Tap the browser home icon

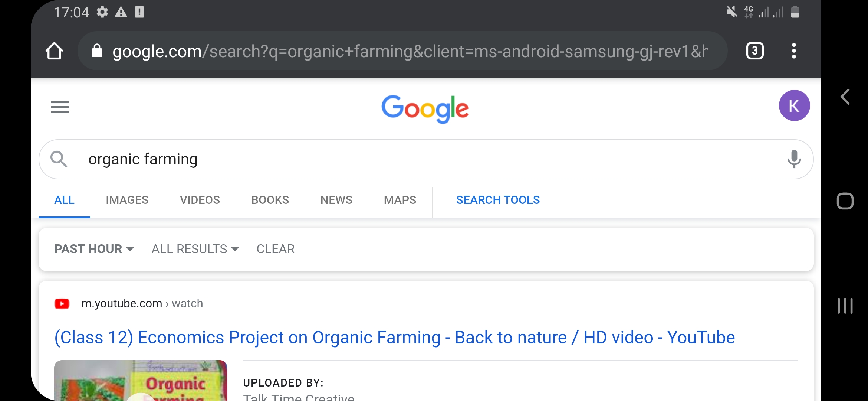coord(55,51)
